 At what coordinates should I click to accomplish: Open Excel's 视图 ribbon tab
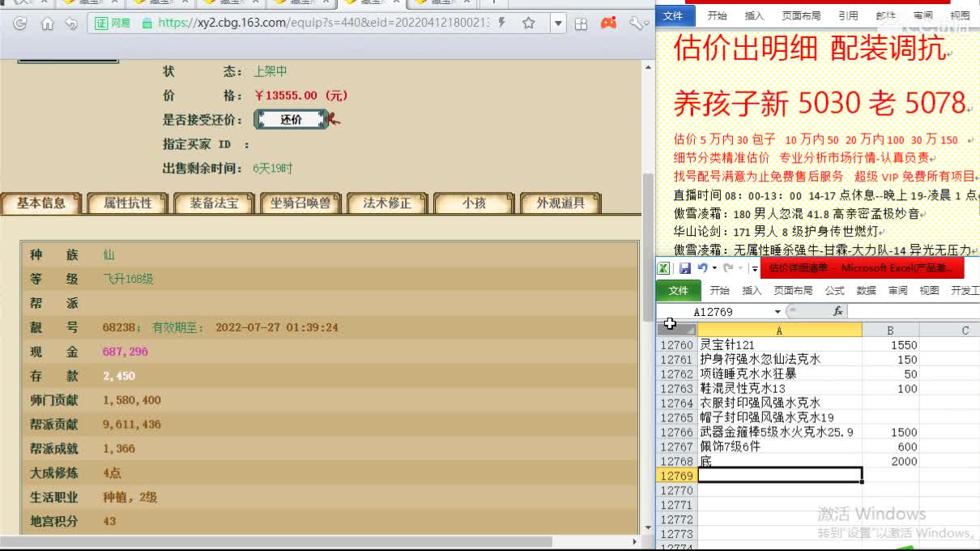929,290
